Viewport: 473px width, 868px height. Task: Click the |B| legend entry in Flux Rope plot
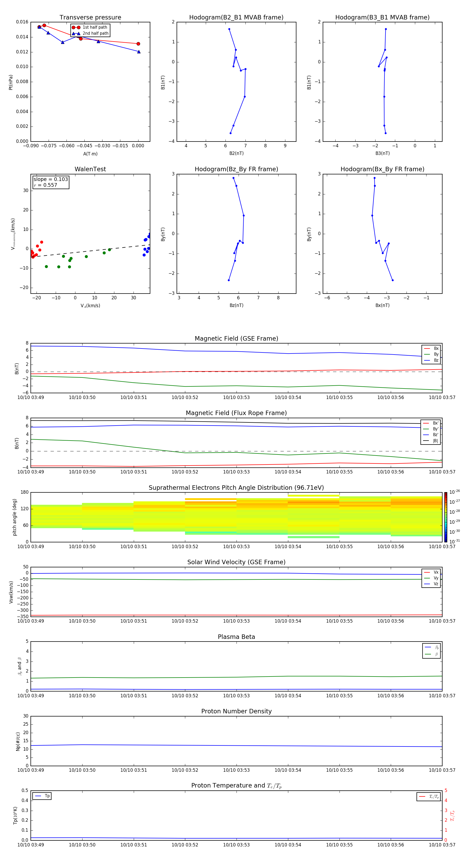431,441
